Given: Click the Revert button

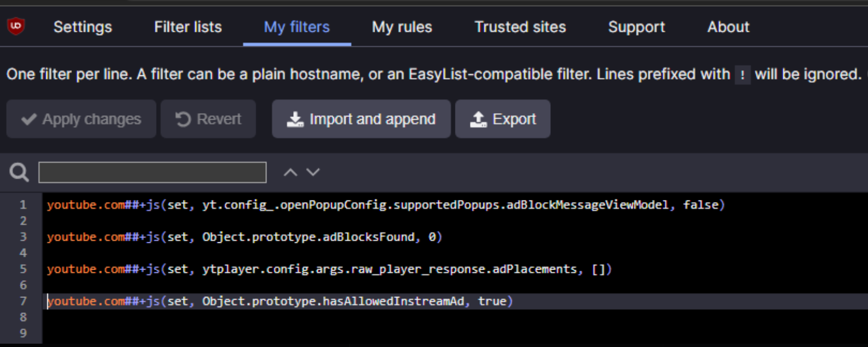Looking at the screenshot, I should click(208, 119).
